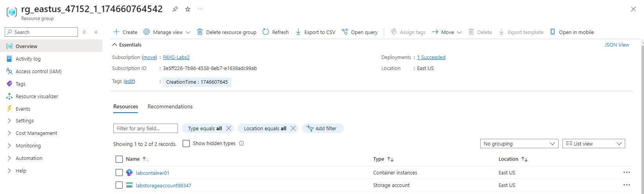Image resolution: width=644 pixels, height=194 pixels.
Task: Remove the Type equals all filter
Action: (229, 128)
